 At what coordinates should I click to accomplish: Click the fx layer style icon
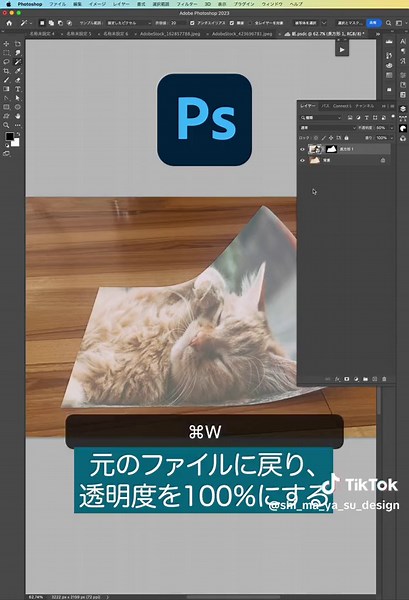pos(337,379)
